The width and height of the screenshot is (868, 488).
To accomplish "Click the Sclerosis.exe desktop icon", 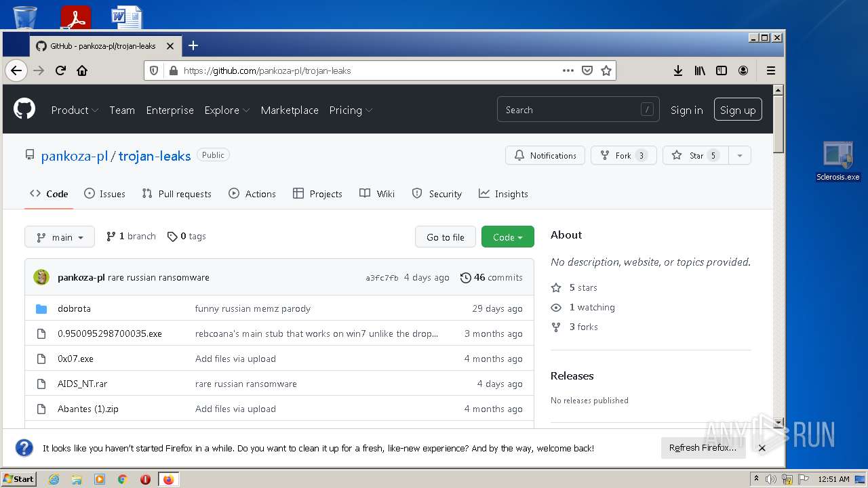I will coord(838,161).
